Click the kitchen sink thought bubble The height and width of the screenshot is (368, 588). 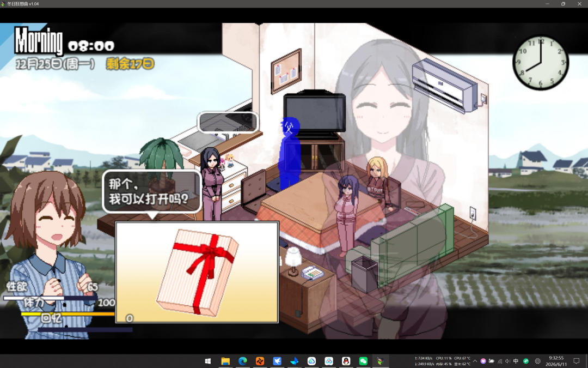pyautogui.click(x=228, y=122)
